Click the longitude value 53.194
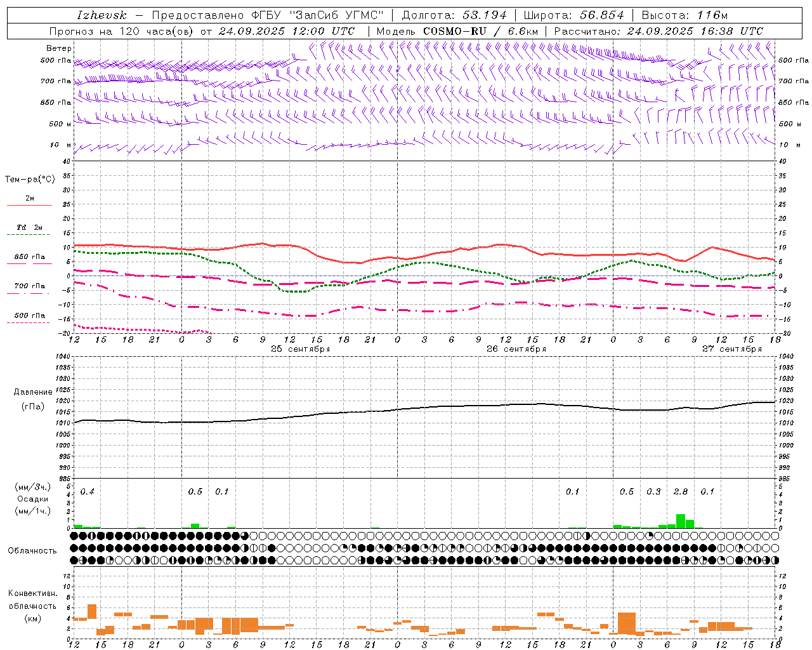The width and height of the screenshot is (812, 650). [485, 15]
